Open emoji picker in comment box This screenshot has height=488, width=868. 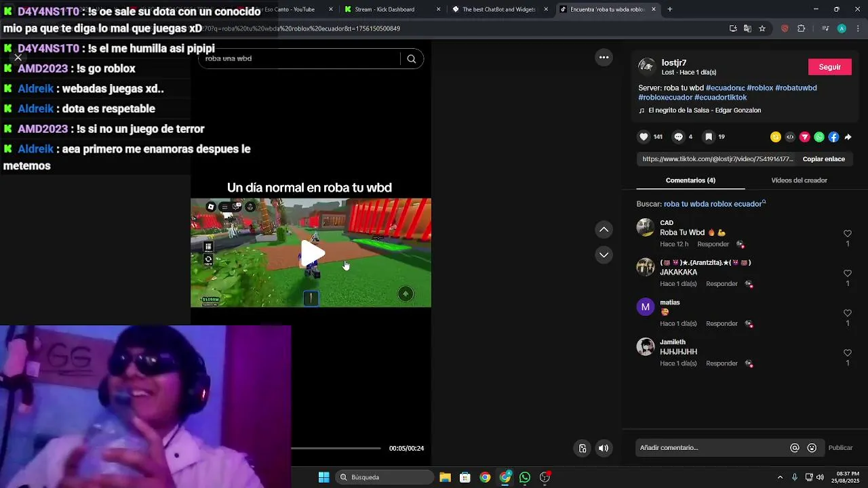point(812,448)
